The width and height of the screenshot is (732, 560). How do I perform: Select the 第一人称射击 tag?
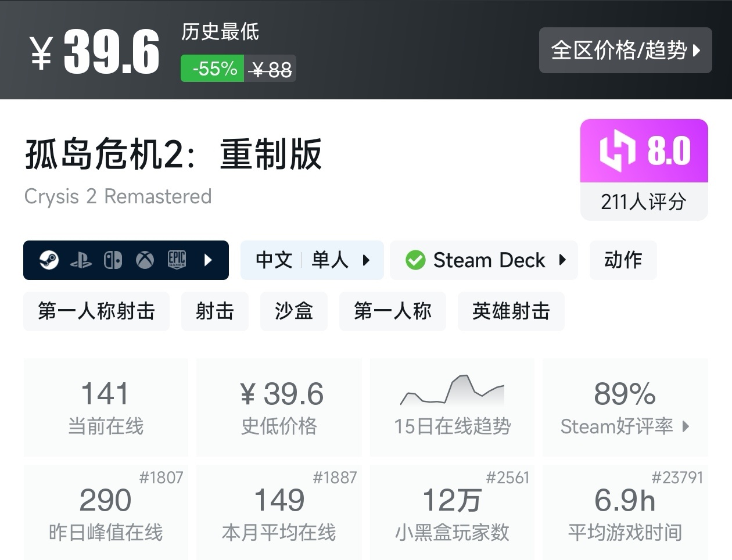tap(96, 311)
